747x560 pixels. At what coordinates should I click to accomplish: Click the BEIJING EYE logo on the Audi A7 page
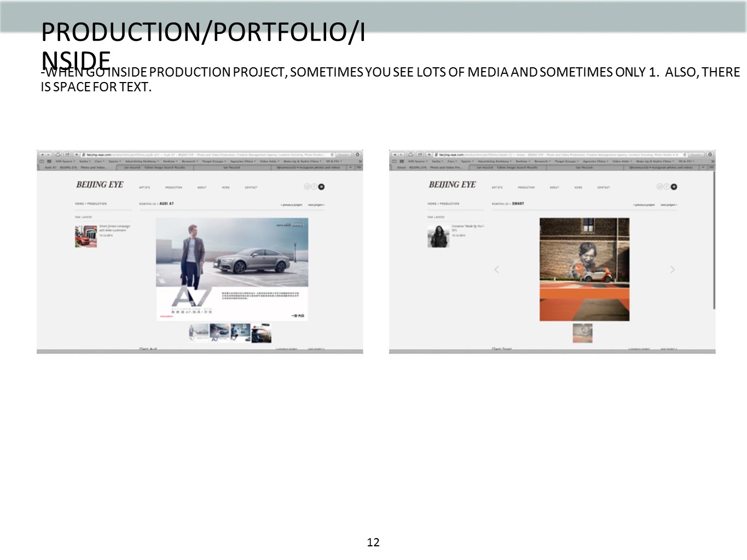click(100, 185)
